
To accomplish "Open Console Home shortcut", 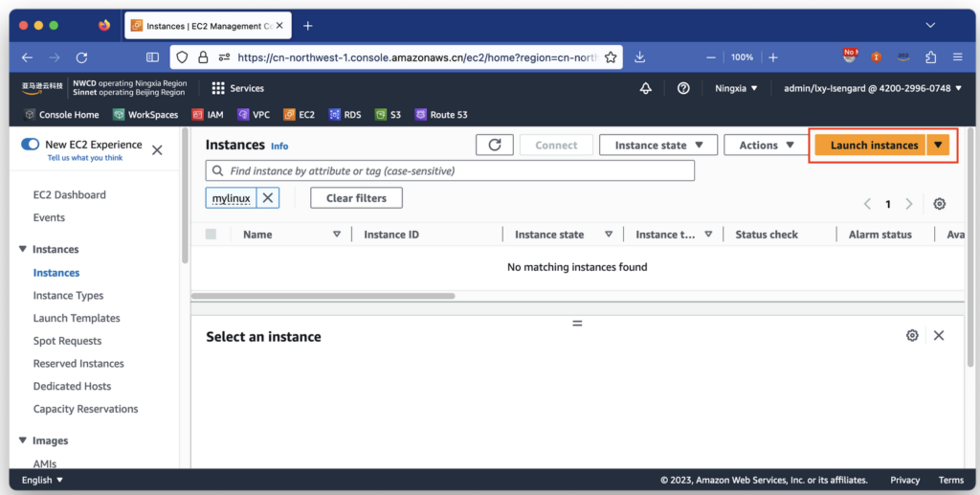I will pos(61,114).
